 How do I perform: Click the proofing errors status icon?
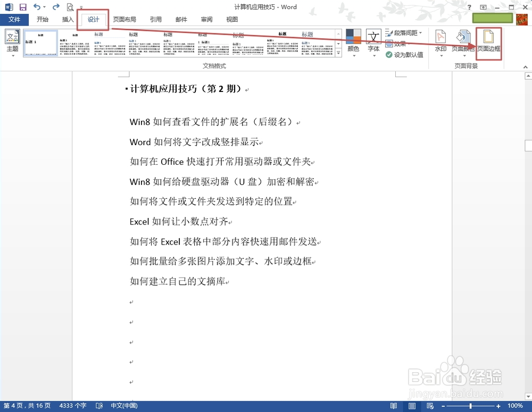(99, 406)
